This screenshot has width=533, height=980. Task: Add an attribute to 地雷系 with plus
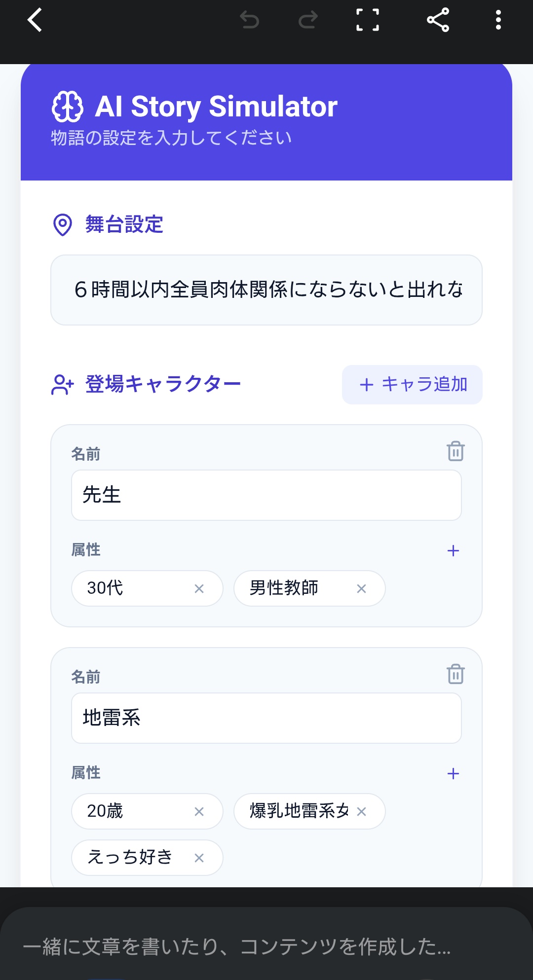click(x=453, y=773)
